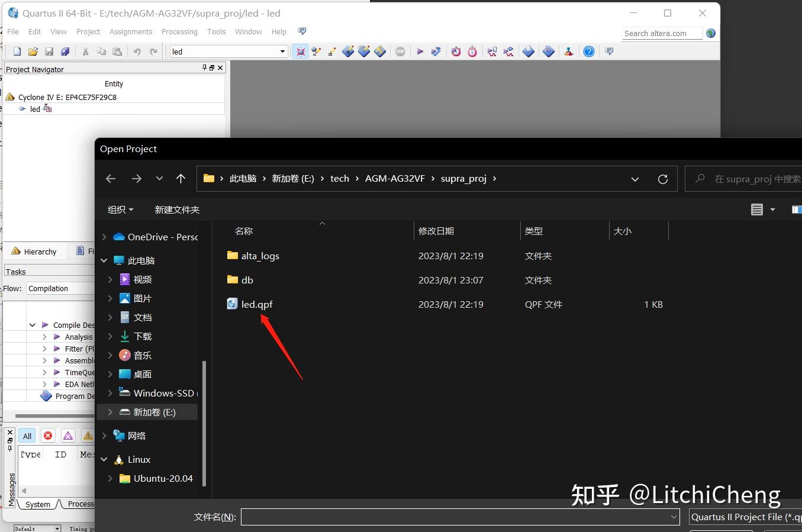Click the Stop processing toolbar icon
The width and height of the screenshot is (802, 532).
[400, 51]
